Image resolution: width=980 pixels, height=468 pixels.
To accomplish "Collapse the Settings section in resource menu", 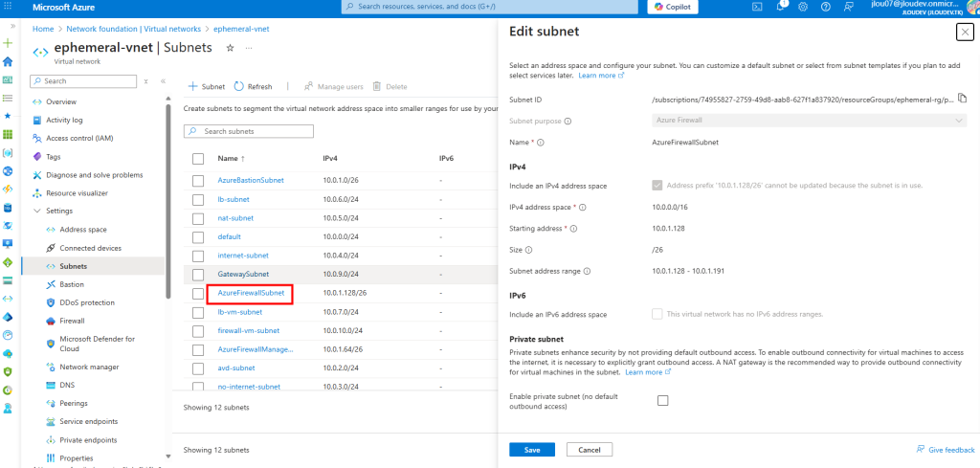I will point(36,212).
